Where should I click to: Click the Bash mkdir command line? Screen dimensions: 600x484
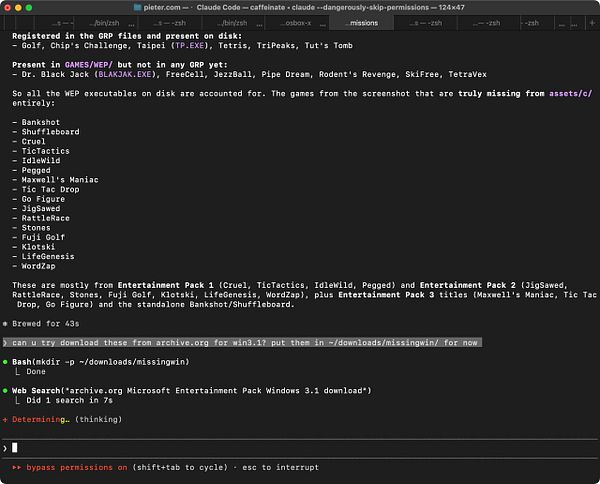click(x=101, y=362)
